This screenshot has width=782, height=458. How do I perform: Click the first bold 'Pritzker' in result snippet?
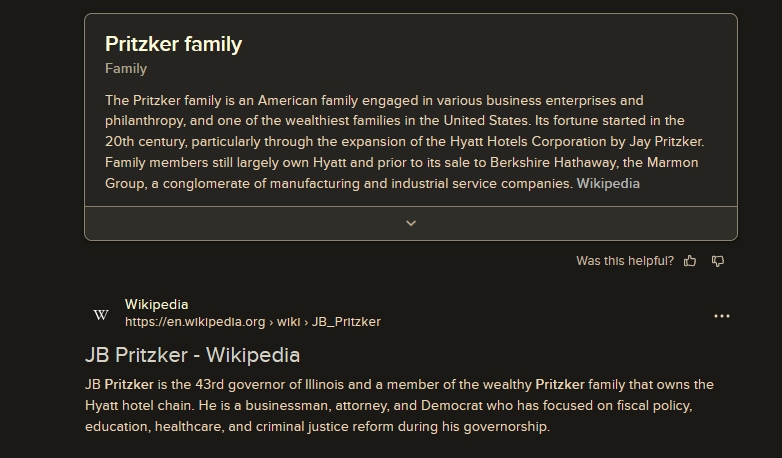[129, 385]
